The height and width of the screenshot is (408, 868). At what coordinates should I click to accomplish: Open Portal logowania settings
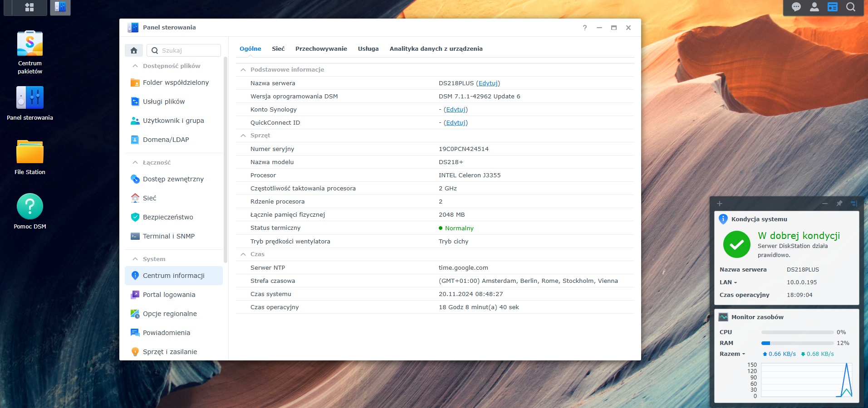click(x=174, y=295)
